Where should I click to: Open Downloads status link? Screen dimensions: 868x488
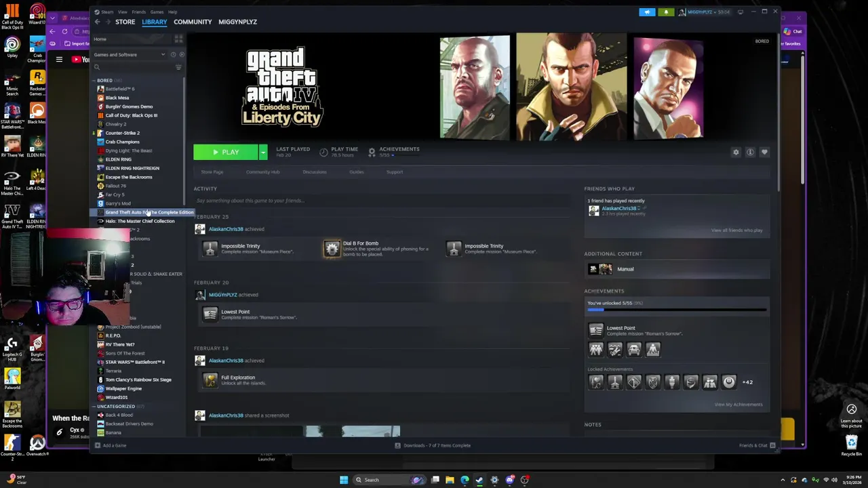tap(433, 445)
